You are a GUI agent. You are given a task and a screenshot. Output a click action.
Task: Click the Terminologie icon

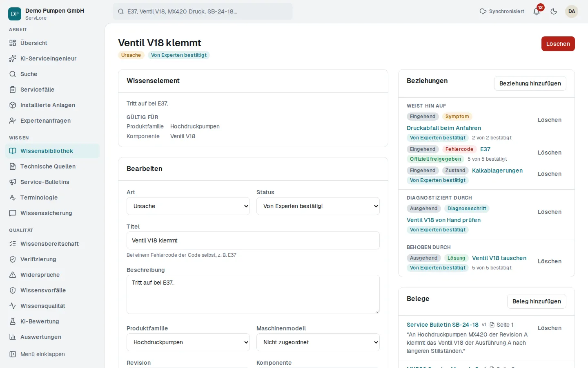click(13, 197)
